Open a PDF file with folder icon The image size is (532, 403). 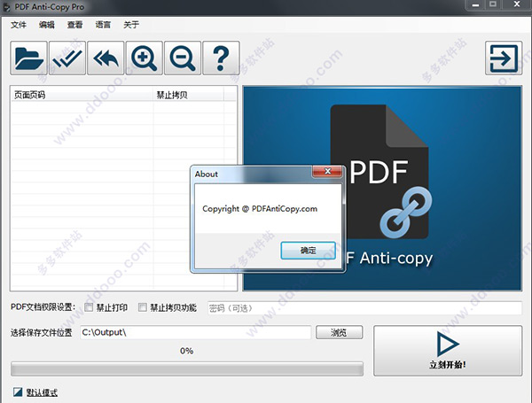pyautogui.click(x=29, y=58)
